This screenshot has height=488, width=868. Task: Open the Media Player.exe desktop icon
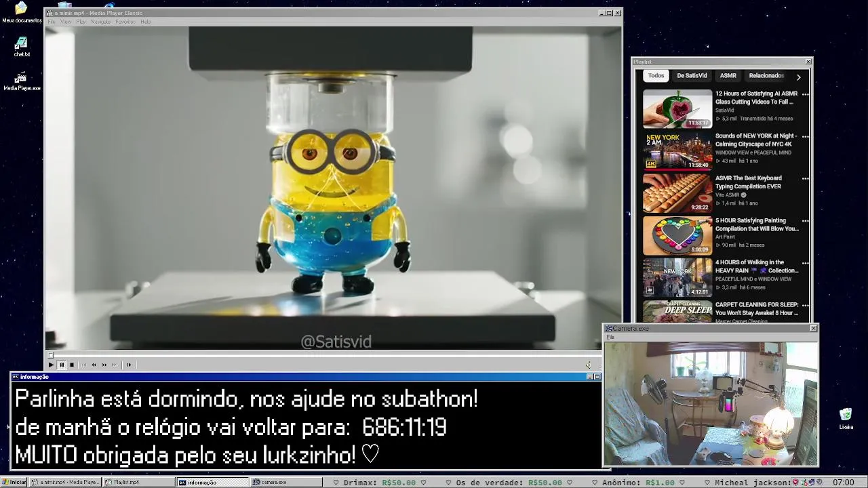22,81
